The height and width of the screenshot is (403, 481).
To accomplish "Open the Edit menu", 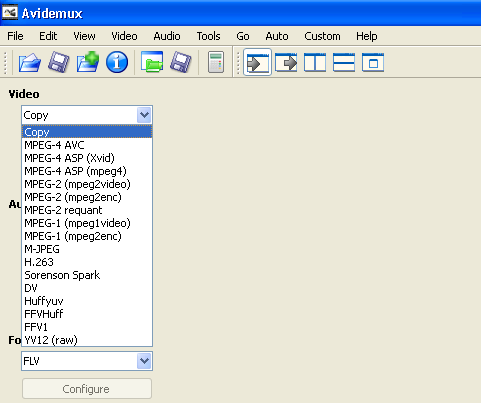I will click(48, 36).
